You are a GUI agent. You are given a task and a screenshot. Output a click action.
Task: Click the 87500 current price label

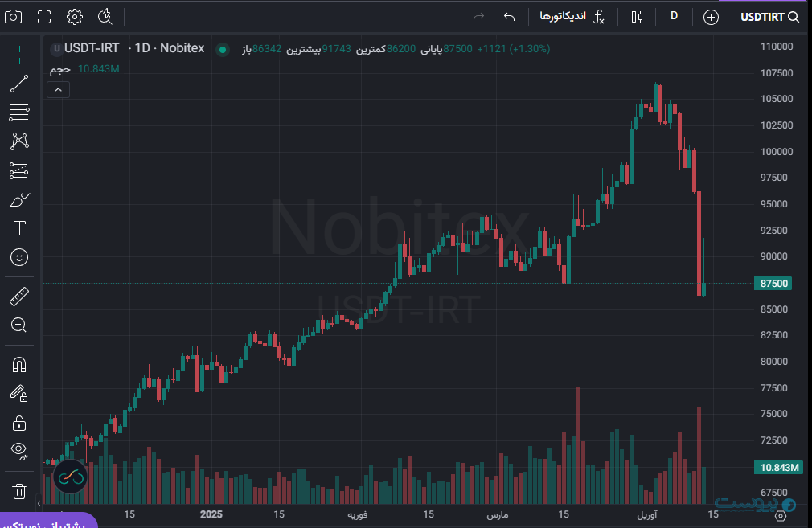click(x=773, y=284)
